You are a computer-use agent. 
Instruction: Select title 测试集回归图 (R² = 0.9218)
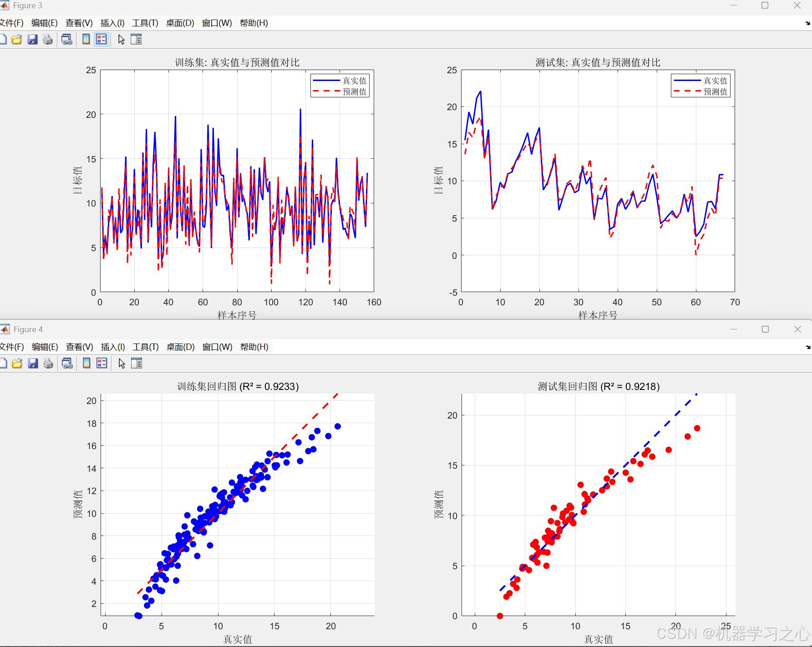pyautogui.click(x=599, y=386)
